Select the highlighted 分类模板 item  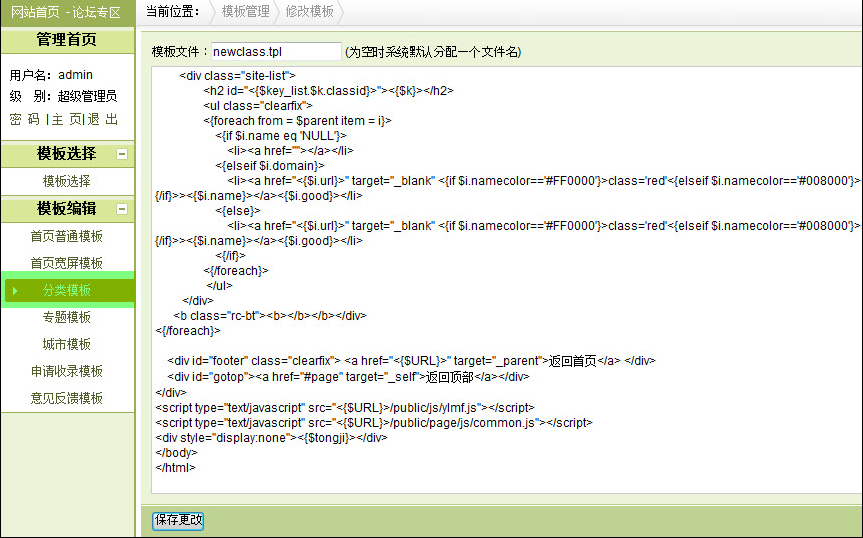click(68, 290)
